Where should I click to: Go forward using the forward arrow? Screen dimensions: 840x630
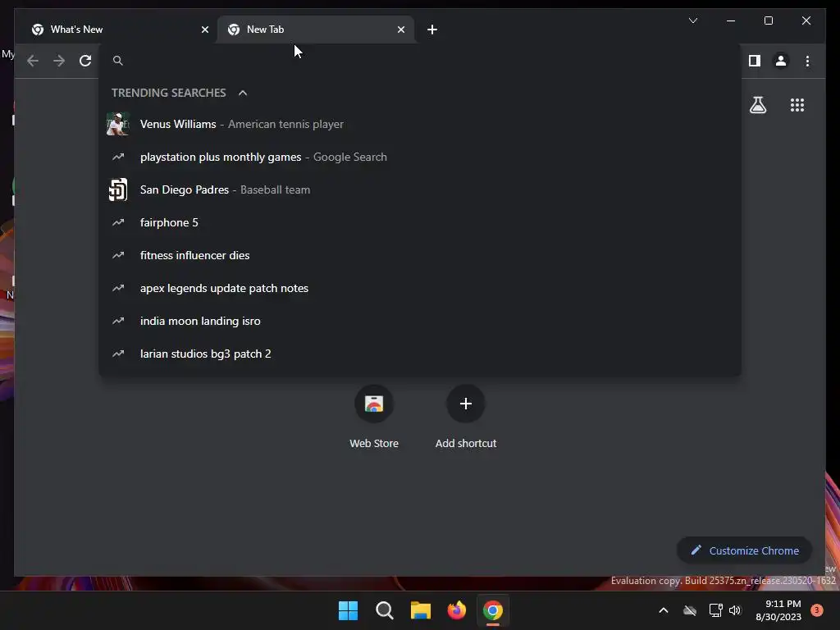(59, 61)
